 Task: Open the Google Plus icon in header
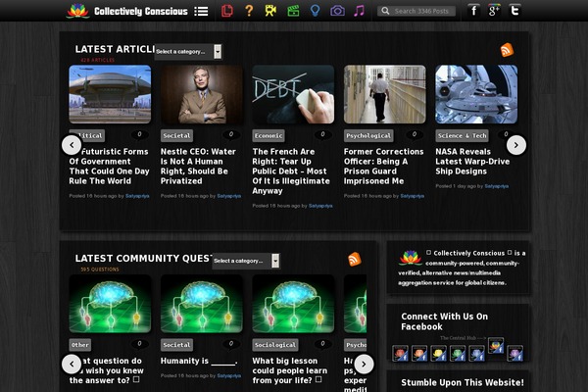pyautogui.click(x=494, y=11)
